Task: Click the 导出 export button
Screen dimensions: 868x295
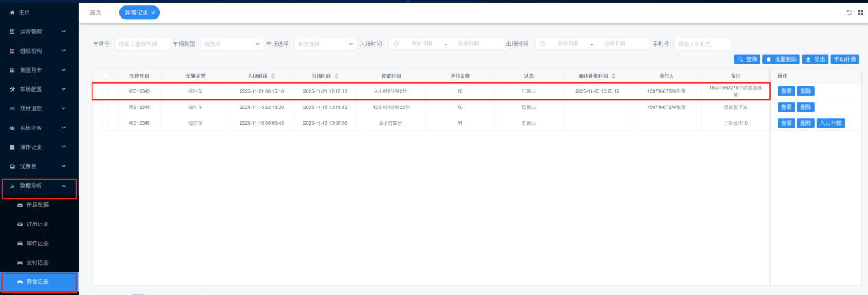Action: coord(815,60)
